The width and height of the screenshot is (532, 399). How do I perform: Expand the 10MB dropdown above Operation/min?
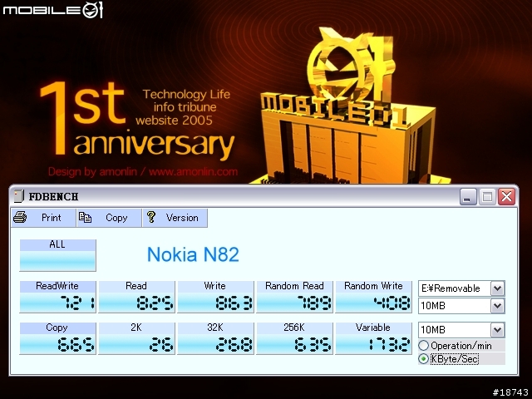[497, 330]
